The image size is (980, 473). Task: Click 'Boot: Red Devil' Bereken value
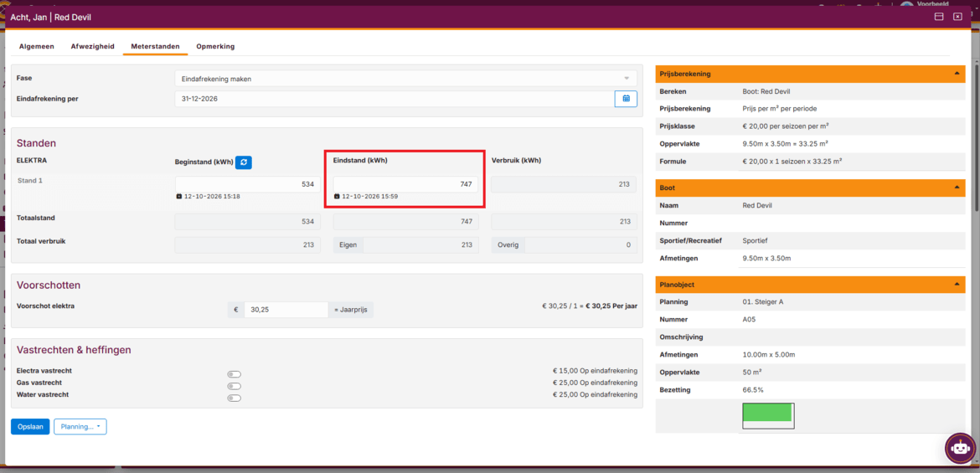click(x=766, y=91)
